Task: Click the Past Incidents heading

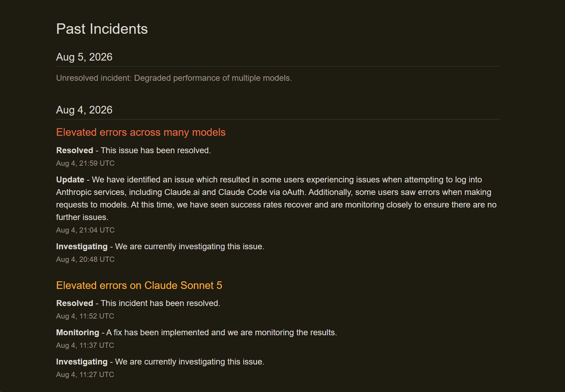Action: click(x=102, y=29)
